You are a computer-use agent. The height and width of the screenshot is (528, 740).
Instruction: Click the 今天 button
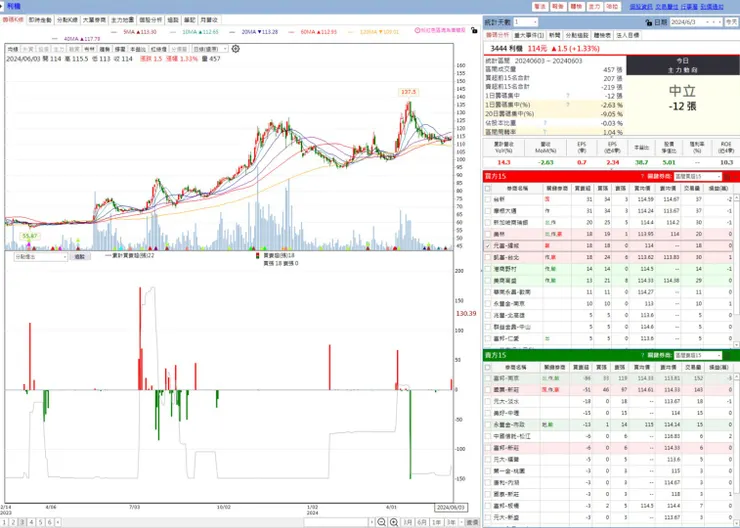point(731,22)
